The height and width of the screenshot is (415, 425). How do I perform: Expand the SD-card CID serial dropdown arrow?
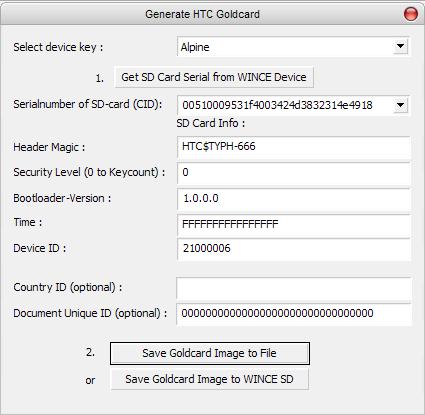coord(400,105)
